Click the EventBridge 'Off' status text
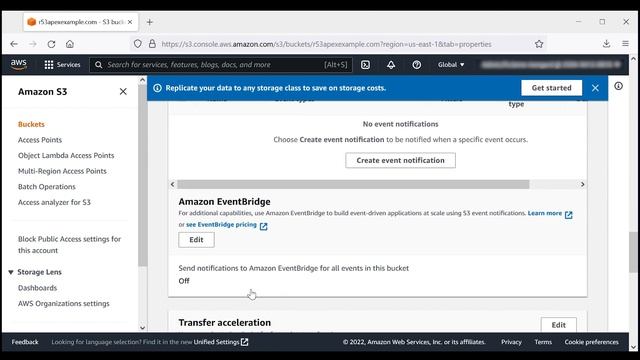This screenshot has height=360, width=640. [184, 281]
